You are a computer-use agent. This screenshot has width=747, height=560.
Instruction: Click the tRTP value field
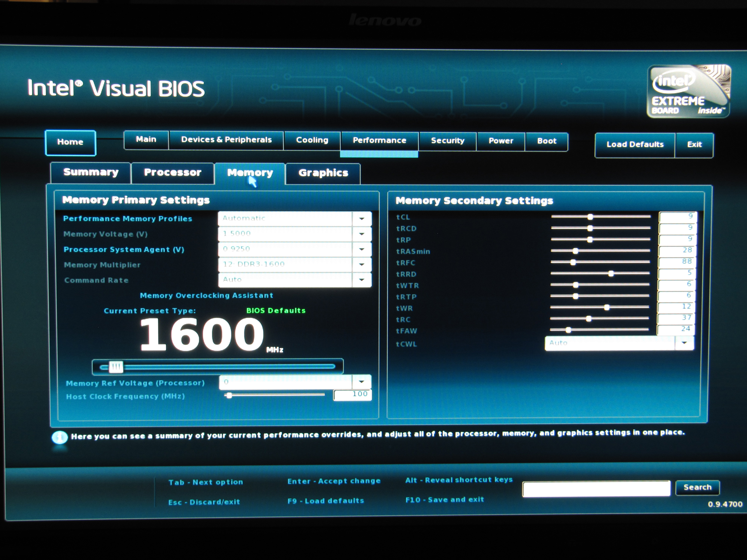[x=677, y=296]
